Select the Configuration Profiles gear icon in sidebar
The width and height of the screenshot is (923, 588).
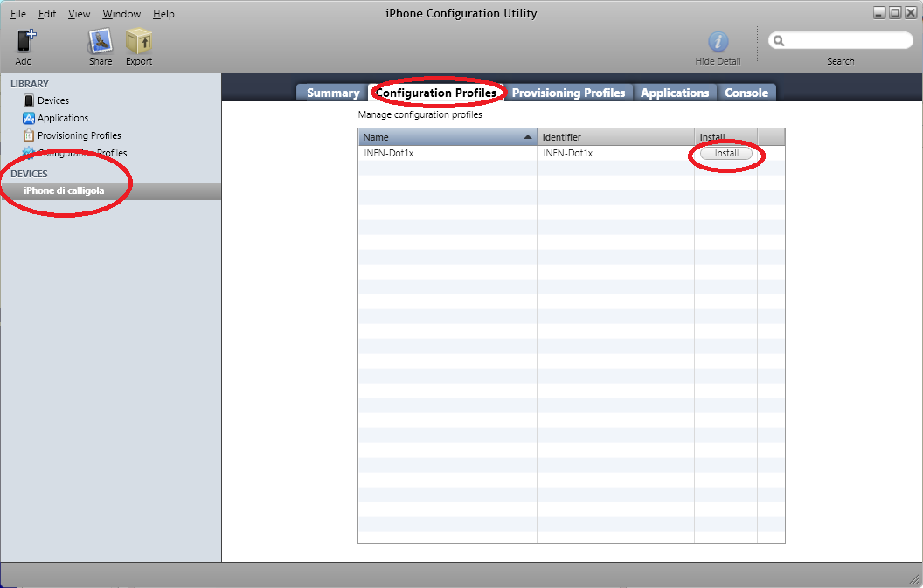coord(28,153)
